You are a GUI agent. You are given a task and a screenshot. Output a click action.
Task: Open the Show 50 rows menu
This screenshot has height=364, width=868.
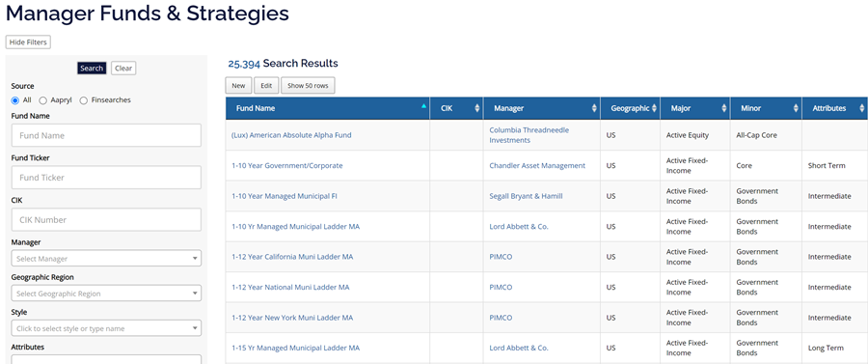click(308, 85)
